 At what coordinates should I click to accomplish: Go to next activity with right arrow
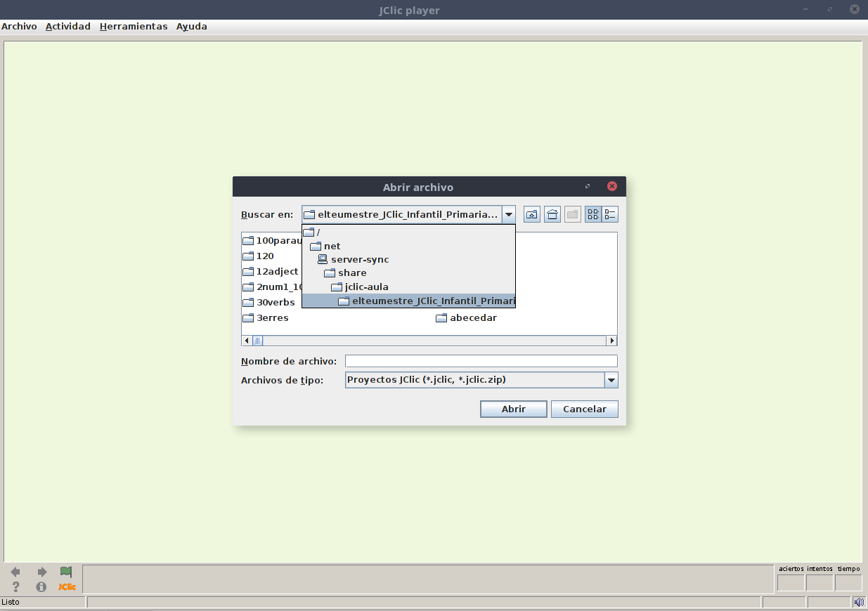coord(41,572)
